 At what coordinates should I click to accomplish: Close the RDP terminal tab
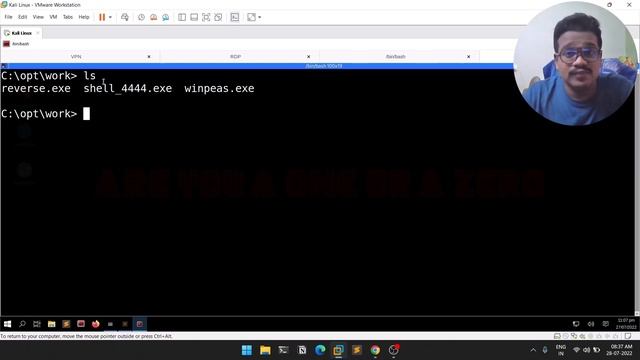[x=309, y=57]
